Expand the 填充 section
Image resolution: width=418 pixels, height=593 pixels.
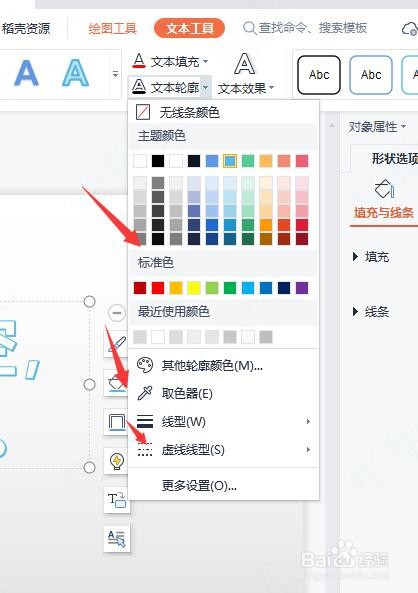(x=371, y=257)
